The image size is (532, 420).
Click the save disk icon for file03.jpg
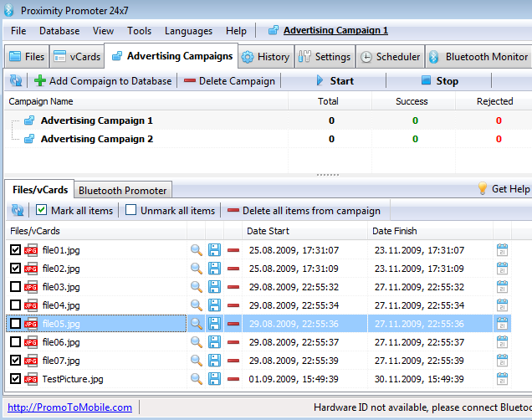[215, 287]
